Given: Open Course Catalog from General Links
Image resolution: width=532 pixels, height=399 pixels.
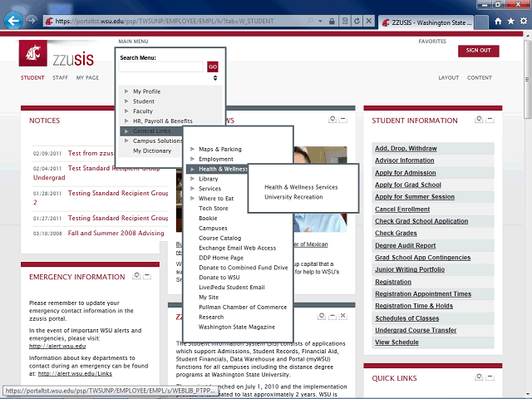Looking at the screenshot, I should [219, 238].
